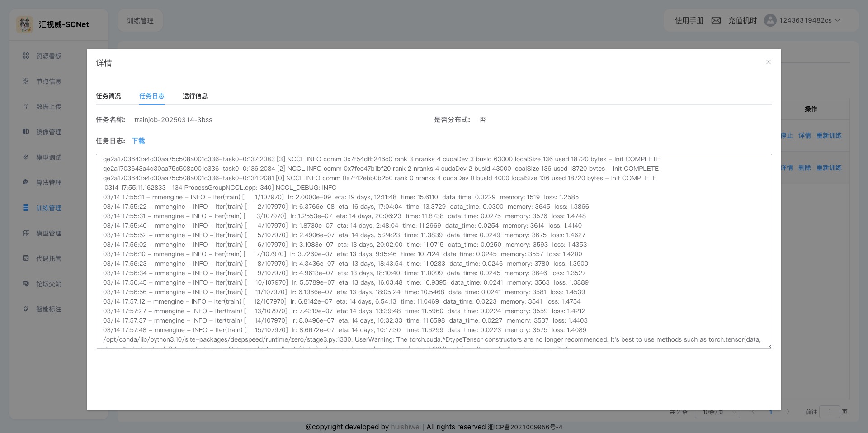Image resolution: width=868 pixels, height=433 pixels.
Task: Click the 镜像管理 sidebar icon
Action: [26, 132]
